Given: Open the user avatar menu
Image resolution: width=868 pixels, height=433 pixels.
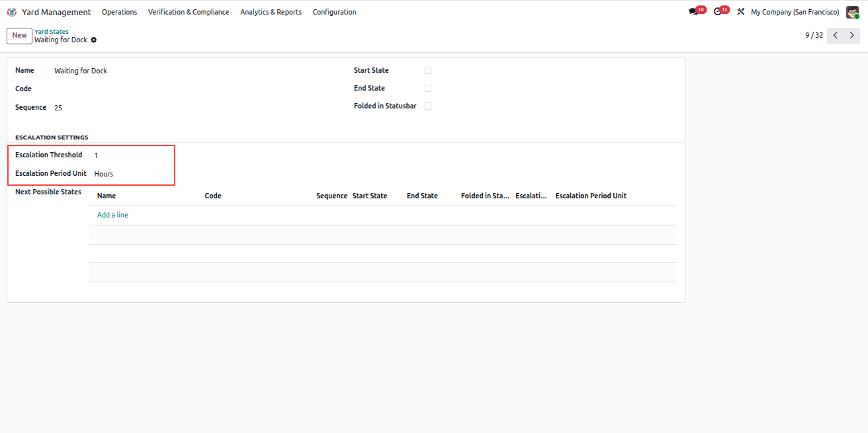Looking at the screenshot, I should point(852,12).
